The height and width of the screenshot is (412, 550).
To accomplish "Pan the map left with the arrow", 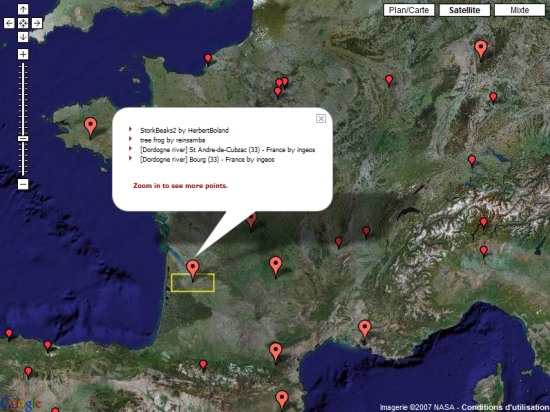I will (x=9, y=23).
